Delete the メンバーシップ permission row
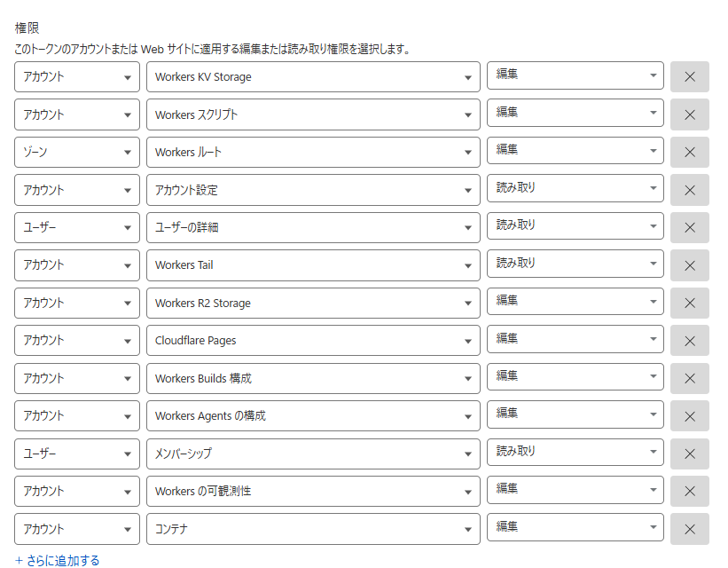This screenshot has width=728, height=568. click(689, 454)
